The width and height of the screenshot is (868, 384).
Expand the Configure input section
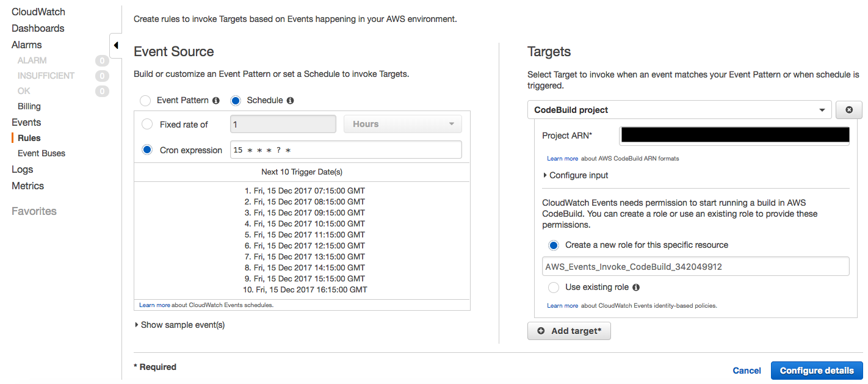pos(576,175)
